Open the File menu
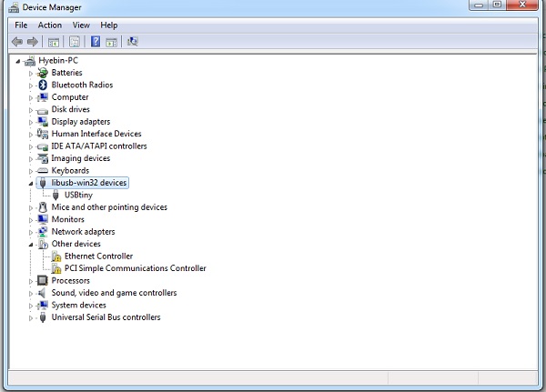The height and width of the screenshot is (392, 546). coord(21,25)
